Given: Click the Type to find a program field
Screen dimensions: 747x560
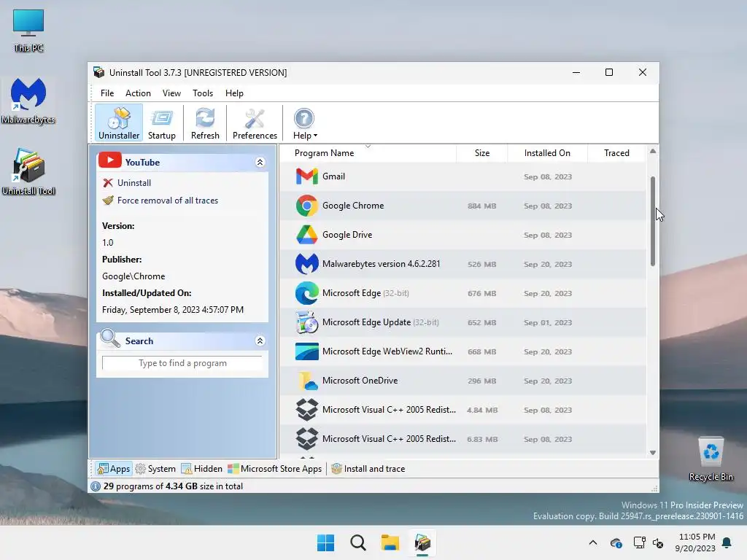Looking at the screenshot, I should [182, 363].
